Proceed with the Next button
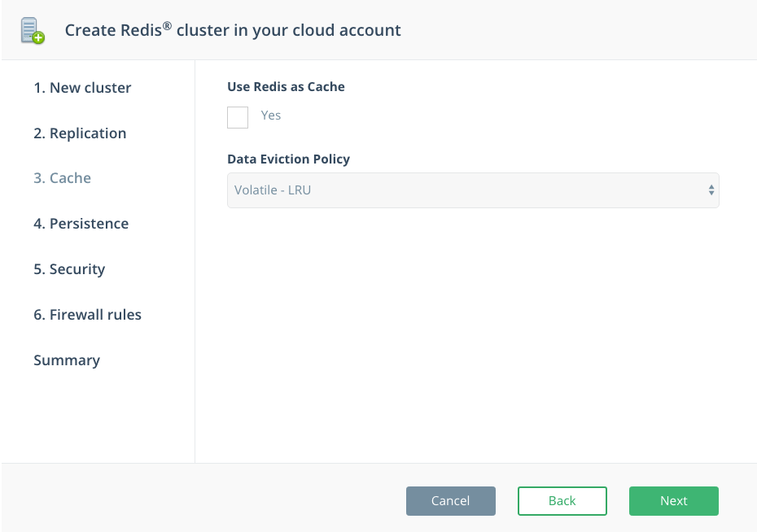The width and height of the screenshot is (757, 532). pyautogui.click(x=673, y=500)
